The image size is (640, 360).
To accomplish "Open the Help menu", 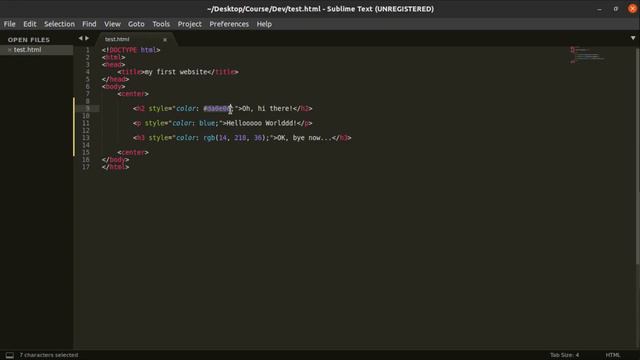I will [264, 24].
